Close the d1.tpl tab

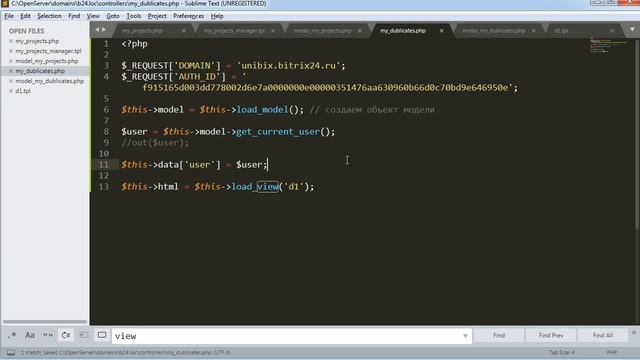click(x=612, y=31)
